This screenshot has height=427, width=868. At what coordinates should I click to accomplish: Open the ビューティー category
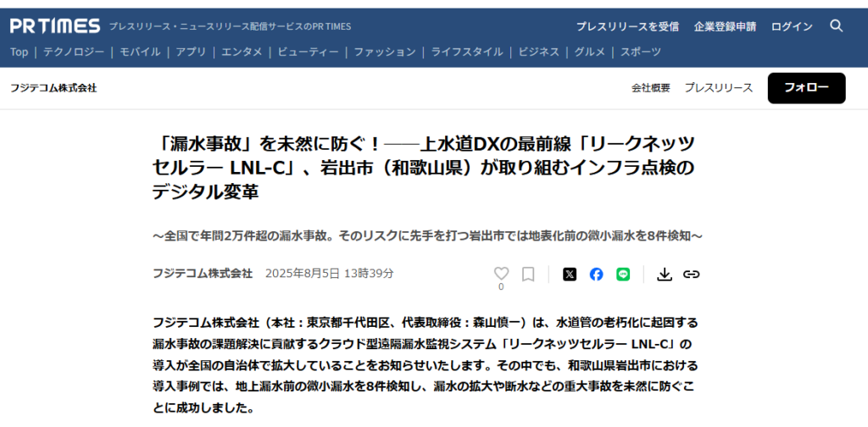pyautogui.click(x=309, y=52)
